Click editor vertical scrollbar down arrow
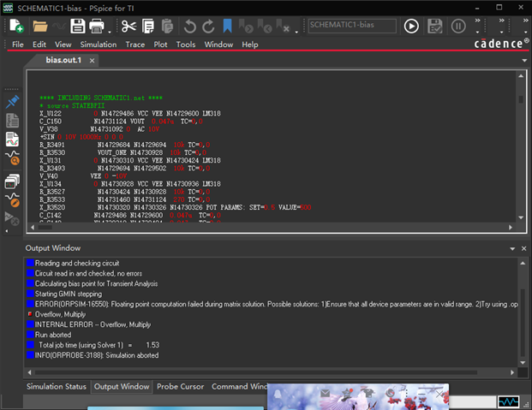 521,217
